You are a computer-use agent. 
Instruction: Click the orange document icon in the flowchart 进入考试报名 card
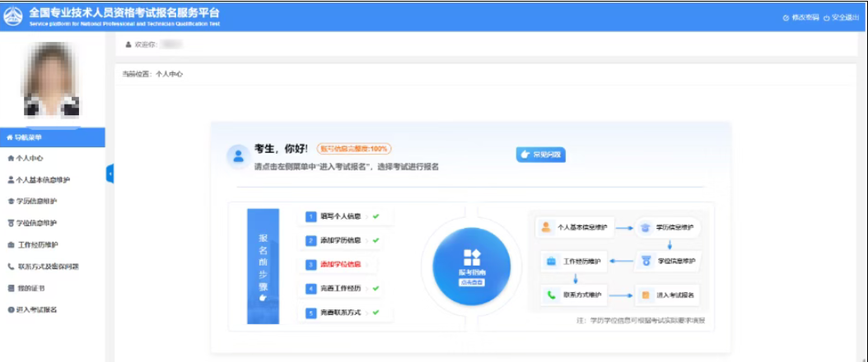point(646,295)
